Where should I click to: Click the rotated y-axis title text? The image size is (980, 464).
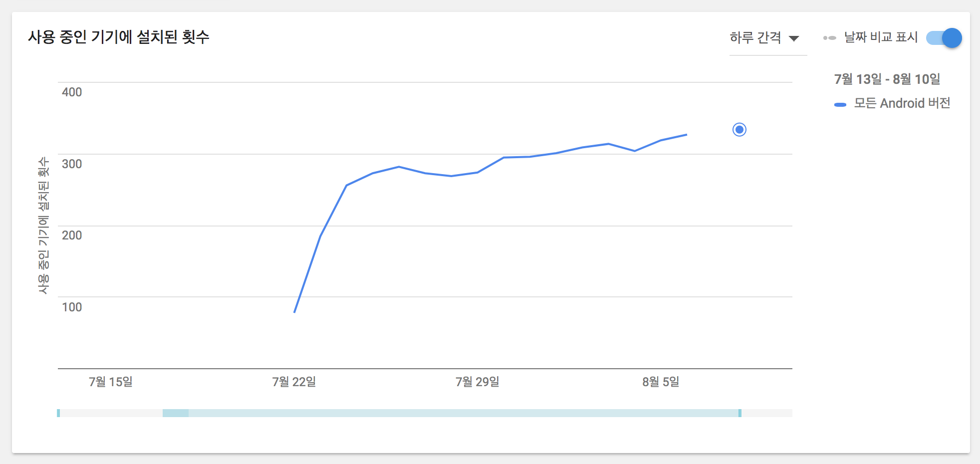(44, 226)
